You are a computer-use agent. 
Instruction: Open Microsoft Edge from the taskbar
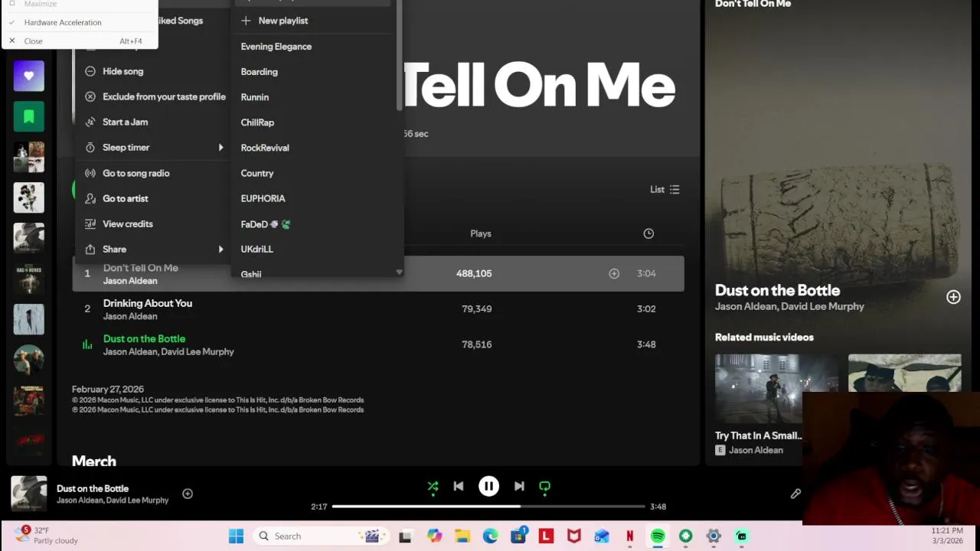[491, 536]
